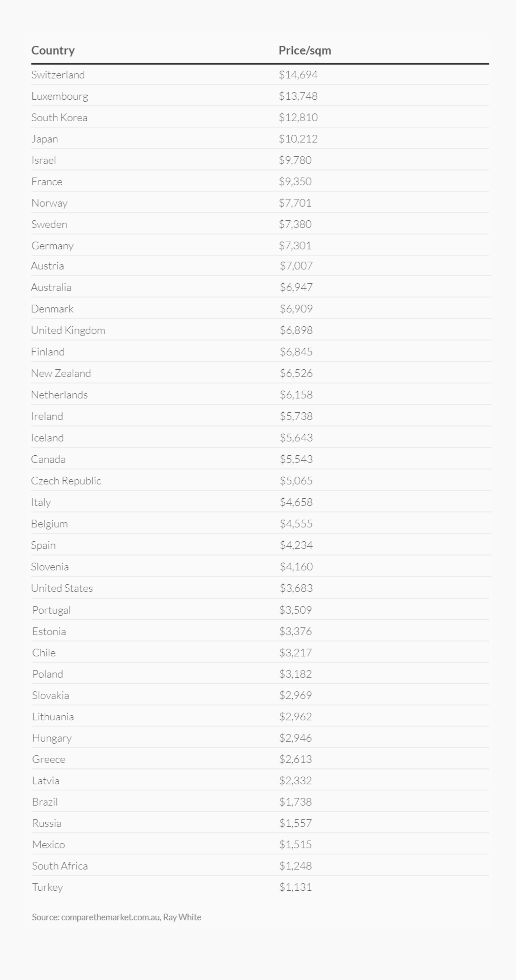The height and width of the screenshot is (980, 516).
Task: Select the United Kingdom row label
Action: coord(68,330)
